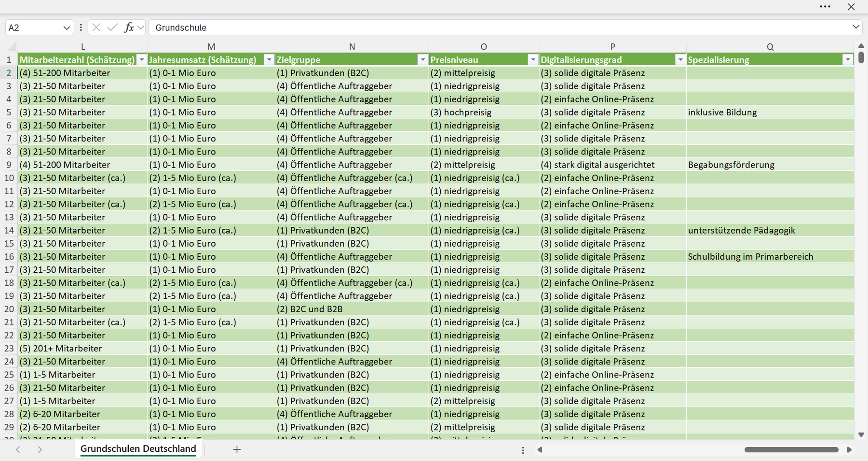
Task: Open Jahresumsatz column filter dropdown
Action: (269, 60)
